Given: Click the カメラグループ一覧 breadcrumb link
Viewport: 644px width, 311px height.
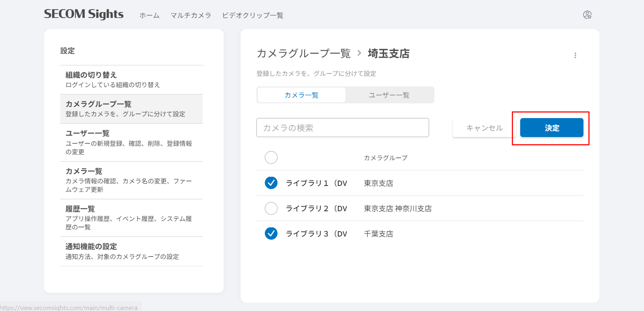Looking at the screenshot, I should coord(303,53).
